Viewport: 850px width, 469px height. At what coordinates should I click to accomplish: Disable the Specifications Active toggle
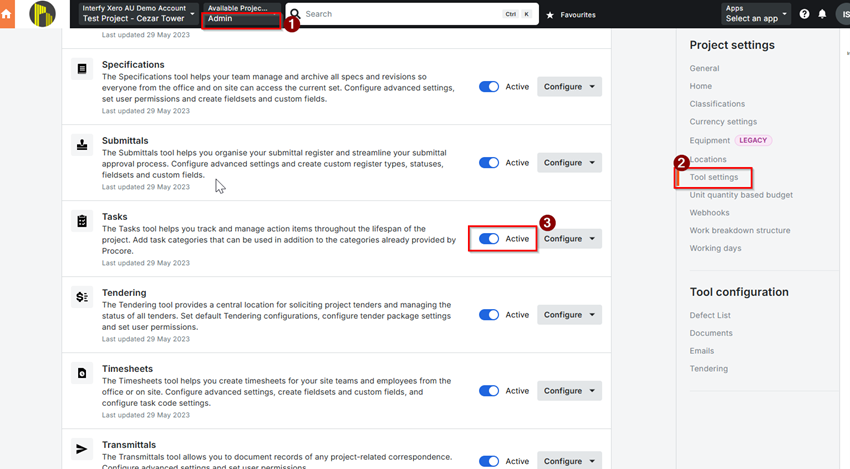point(489,87)
